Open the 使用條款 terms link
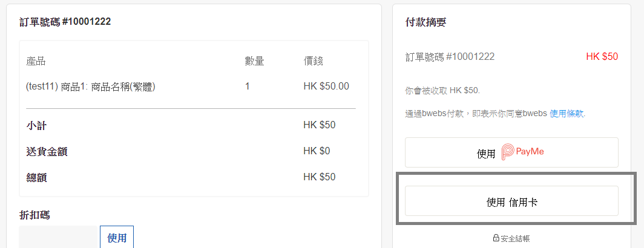This screenshot has width=644, height=248. pyautogui.click(x=567, y=114)
